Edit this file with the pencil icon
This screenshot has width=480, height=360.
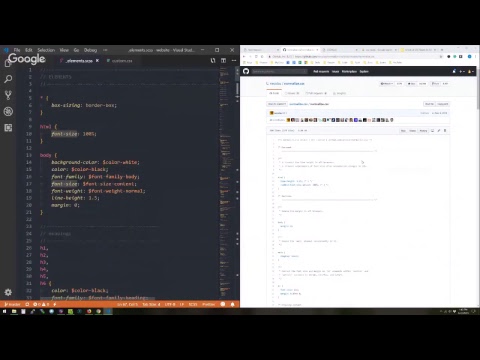coord(439,131)
